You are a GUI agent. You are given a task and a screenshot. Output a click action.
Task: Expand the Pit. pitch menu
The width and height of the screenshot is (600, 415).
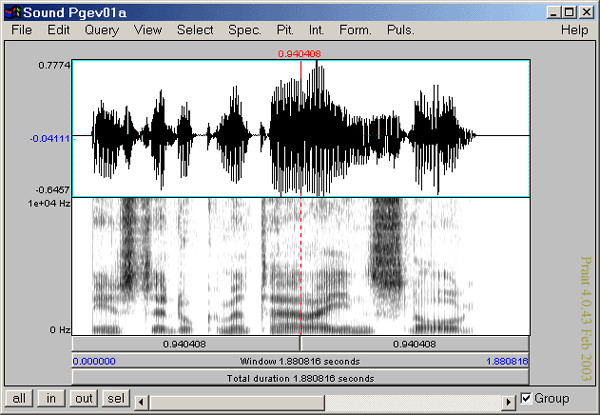(286, 30)
